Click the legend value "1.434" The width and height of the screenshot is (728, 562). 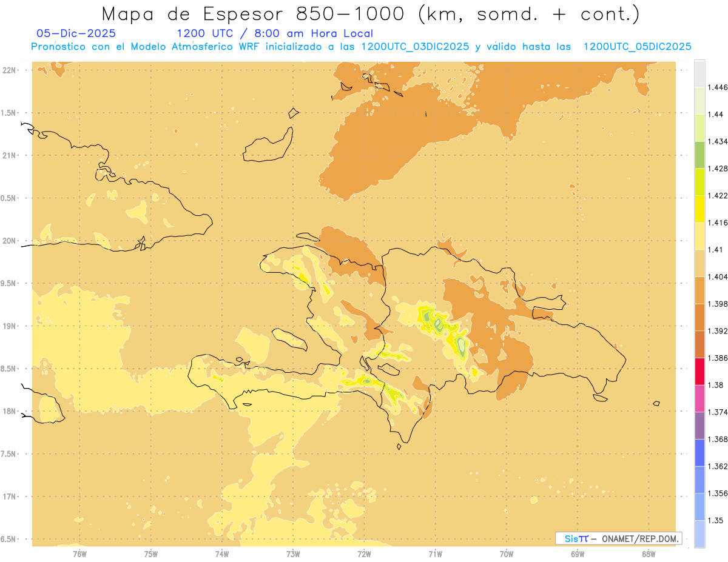tap(718, 141)
